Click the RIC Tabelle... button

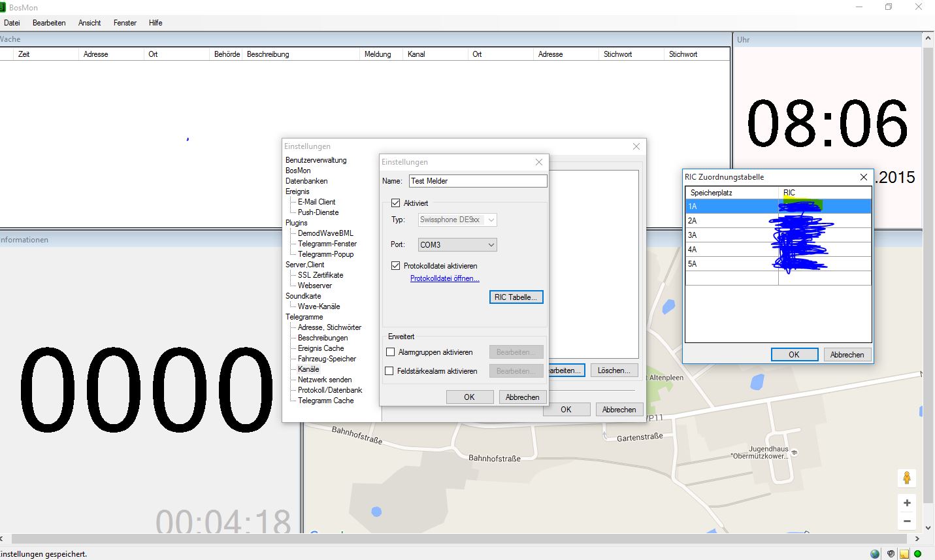point(516,297)
